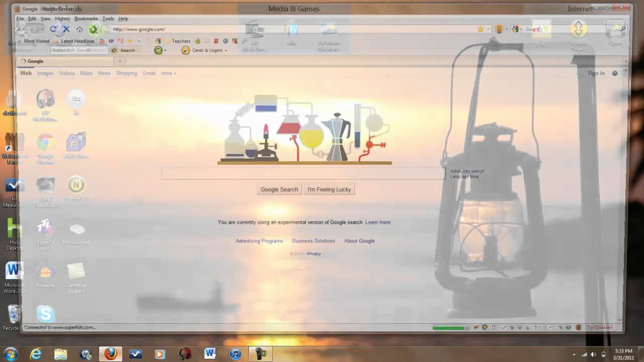Viewport: 644px width, 362px height.
Task: Open the Privacy link
Action: 314,254
